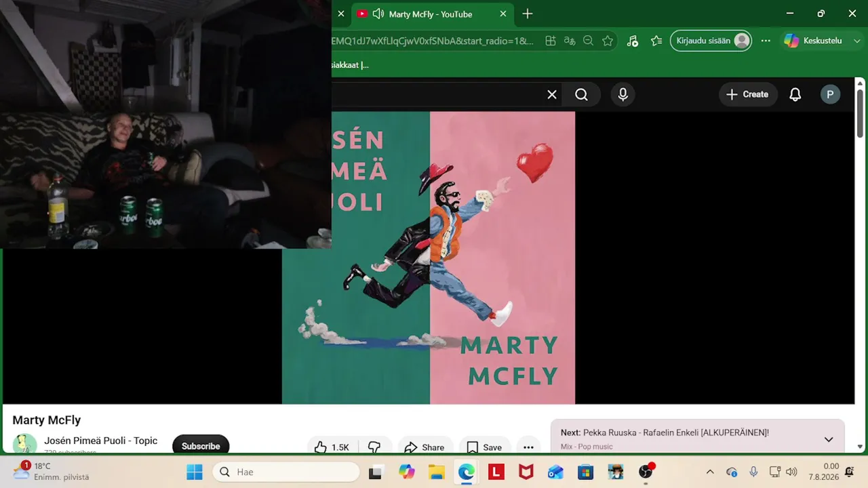This screenshot has height=488, width=868.
Task: Open the siakkaat bookmark in favorites bar
Action: pyautogui.click(x=350, y=65)
